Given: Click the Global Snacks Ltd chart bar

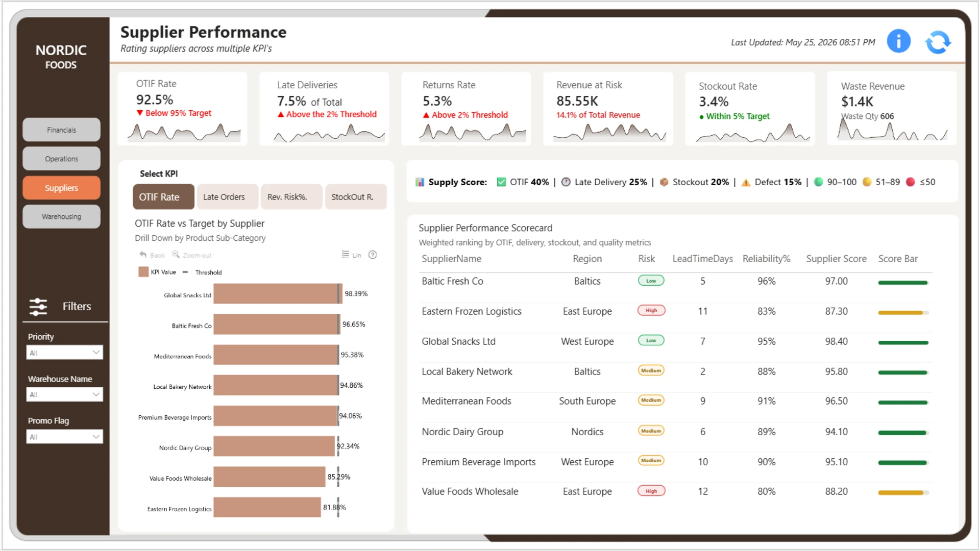Looking at the screenshot, I should point(278,294).
